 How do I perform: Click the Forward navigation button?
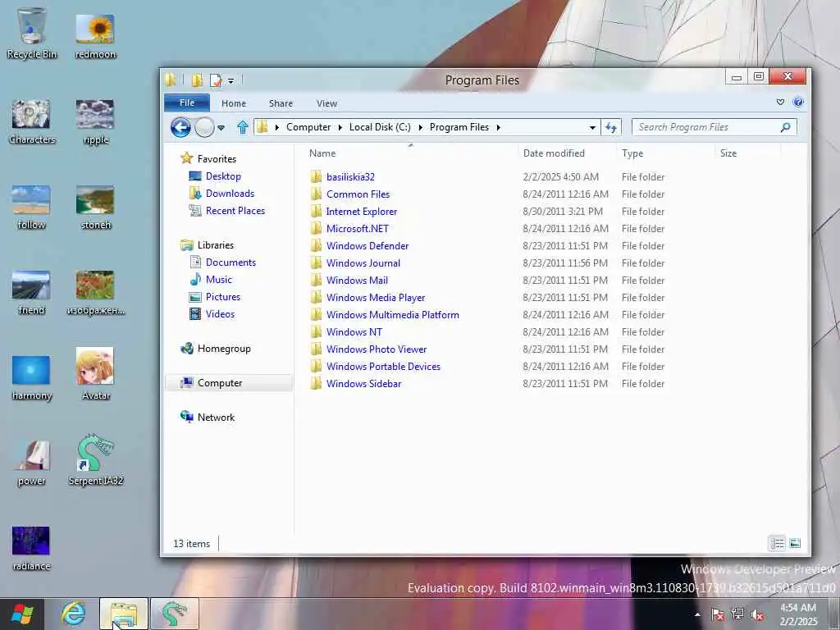pos(204,127)
